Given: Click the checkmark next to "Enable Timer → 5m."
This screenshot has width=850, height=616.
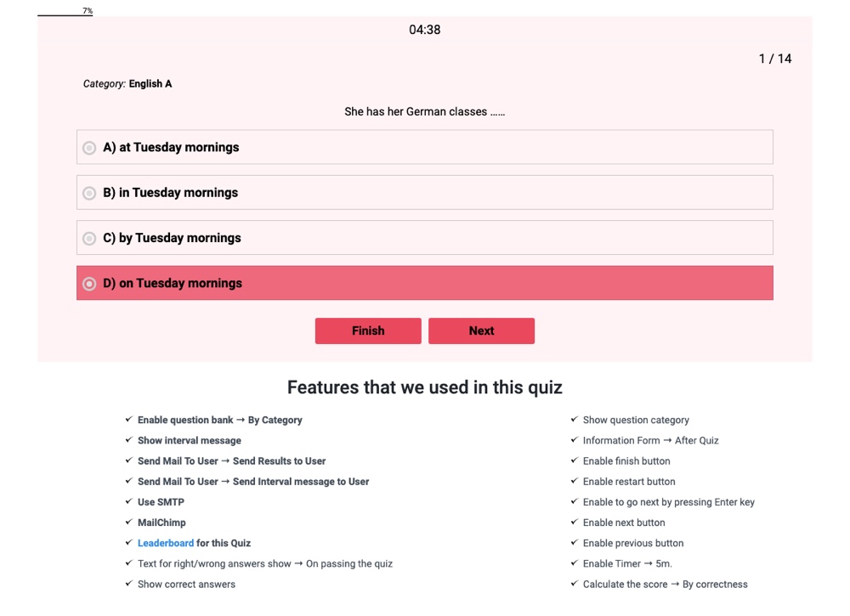Looking at the screenshot, I should click(574, 563).
